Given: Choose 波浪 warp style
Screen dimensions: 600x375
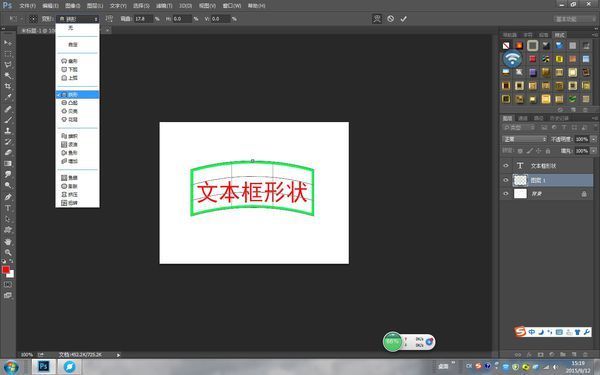Looking at the screenshot, I should point(78,144).
